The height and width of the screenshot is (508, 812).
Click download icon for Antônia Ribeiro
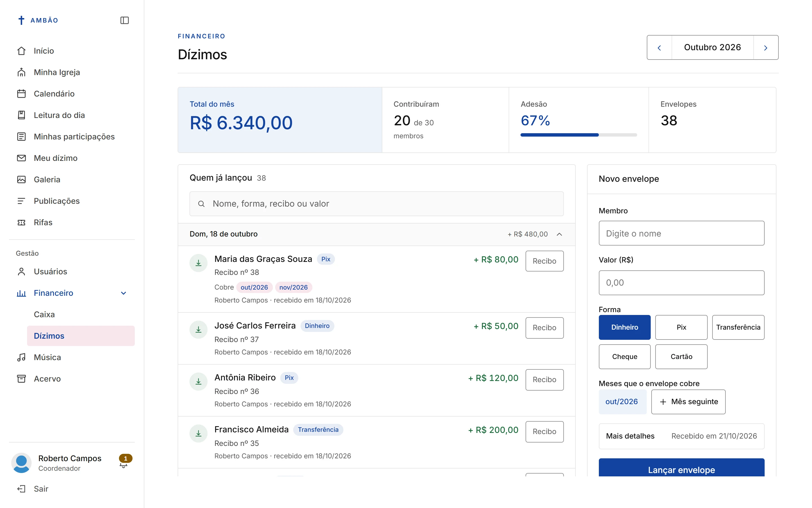199,382
